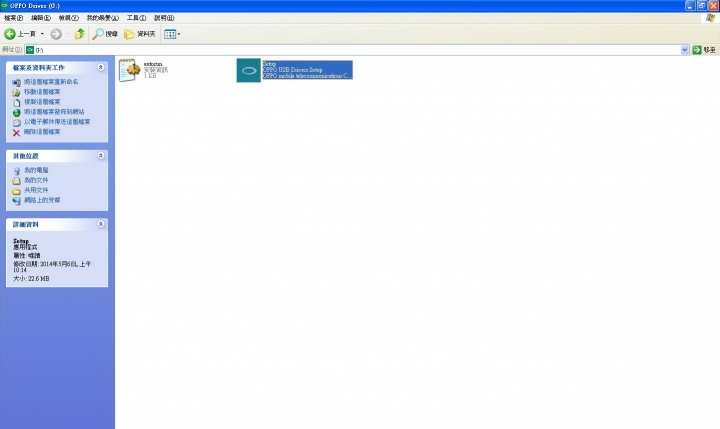Open 我的電腦 (My Computer) link

click(36, 170)
